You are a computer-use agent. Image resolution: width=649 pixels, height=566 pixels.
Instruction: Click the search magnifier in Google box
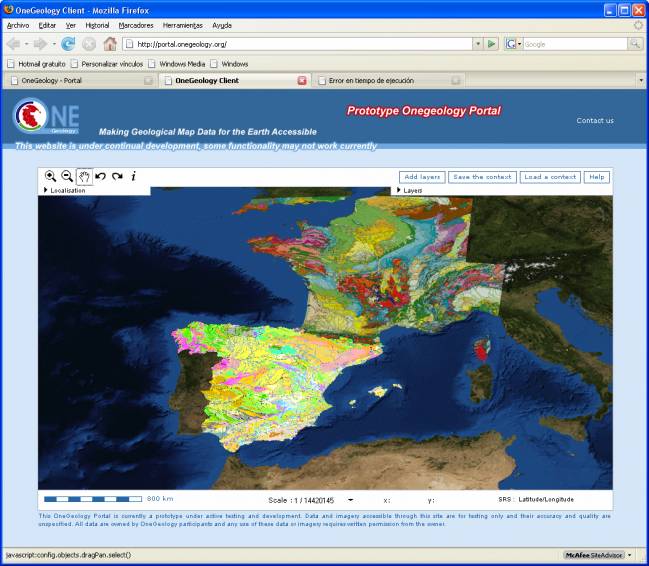(x=635, y=43)
